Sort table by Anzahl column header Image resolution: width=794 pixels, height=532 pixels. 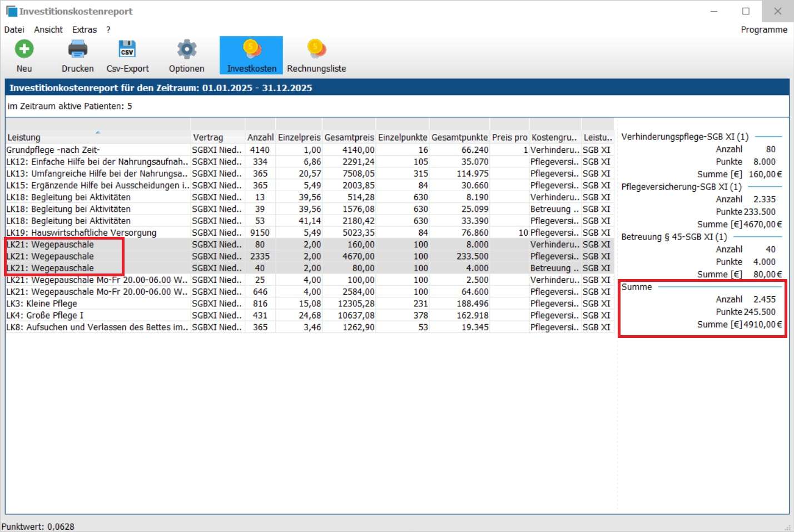[x=260, y=137]
